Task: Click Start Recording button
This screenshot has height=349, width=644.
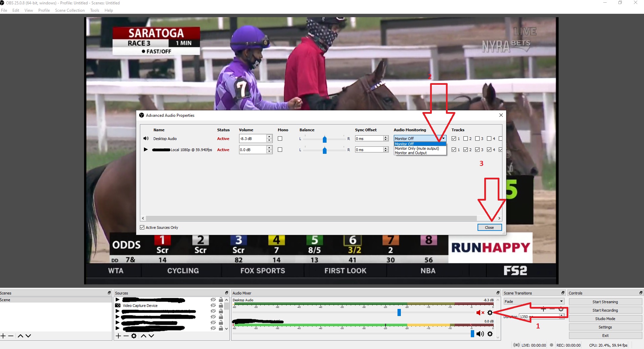Action: point(605,310)
